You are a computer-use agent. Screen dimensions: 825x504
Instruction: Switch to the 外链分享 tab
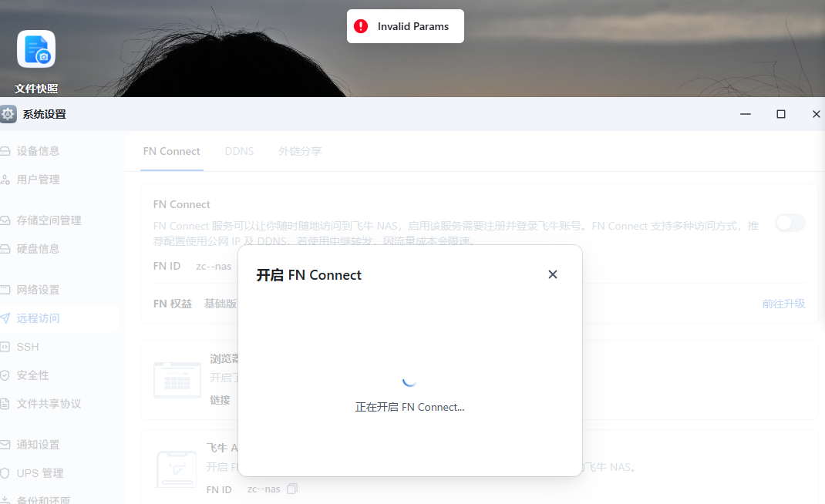(x=300, y=152)
